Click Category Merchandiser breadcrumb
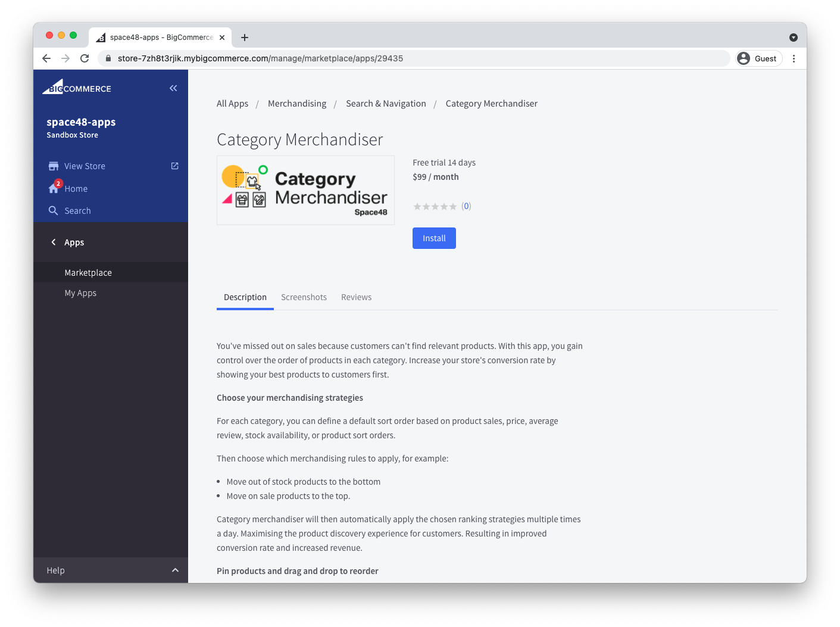Screen dimensions: 840x627 [491, 104]
